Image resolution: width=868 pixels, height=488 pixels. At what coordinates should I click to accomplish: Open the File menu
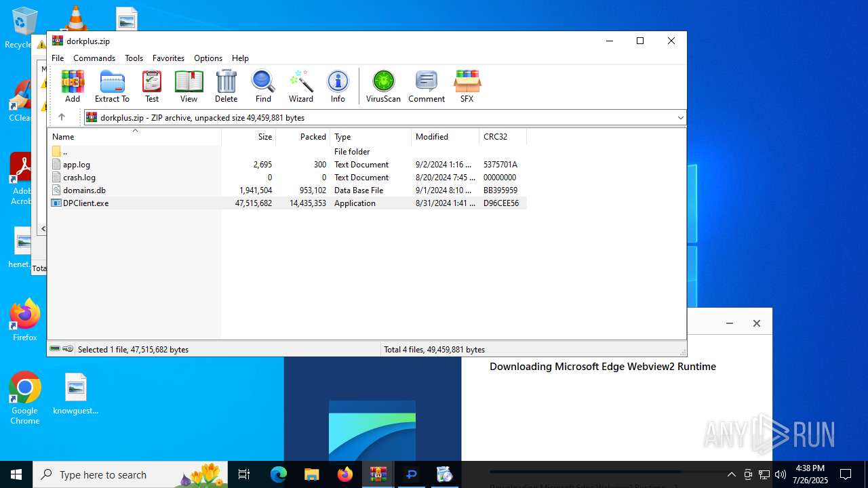tap(58, 58)
